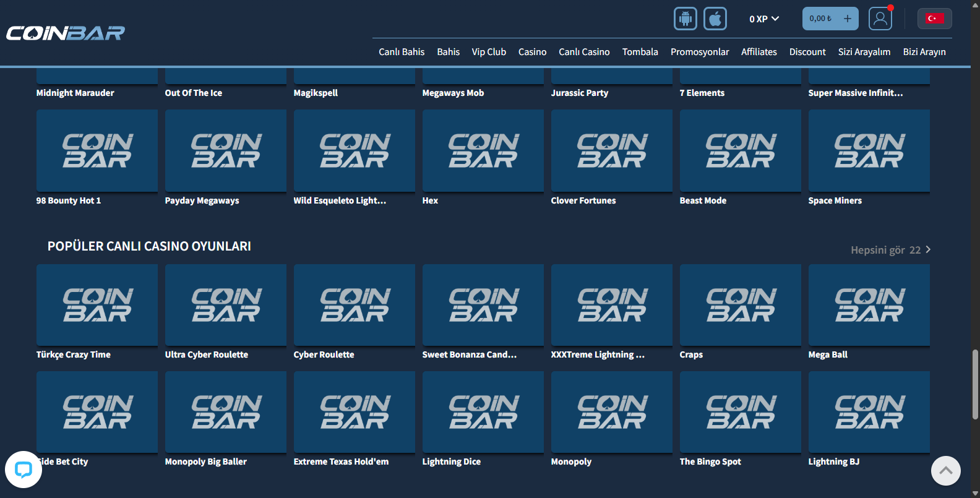Launch the plain Monopoly game thumbnail
This screenshot has width=980, height=498.
tap(612, 412)
